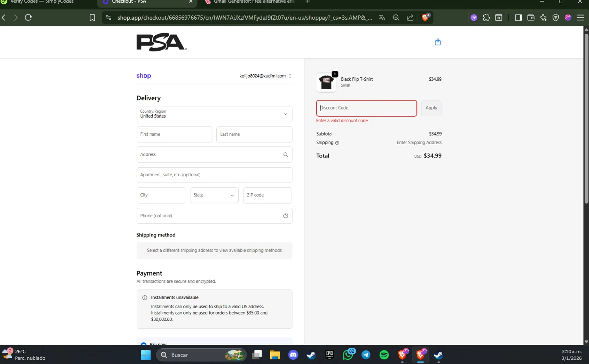Click the Apply discount button

pyautogui.click(x=431, y=108)
